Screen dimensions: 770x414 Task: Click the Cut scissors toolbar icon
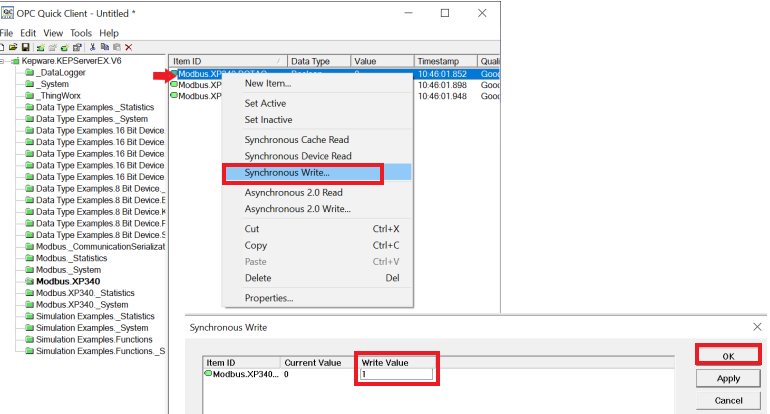[92, 47]
